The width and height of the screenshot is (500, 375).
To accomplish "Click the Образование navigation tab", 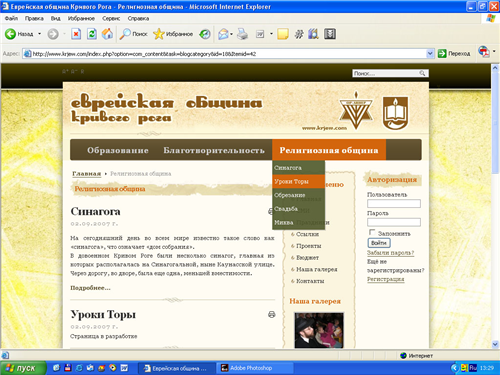I will coord(118,150).
